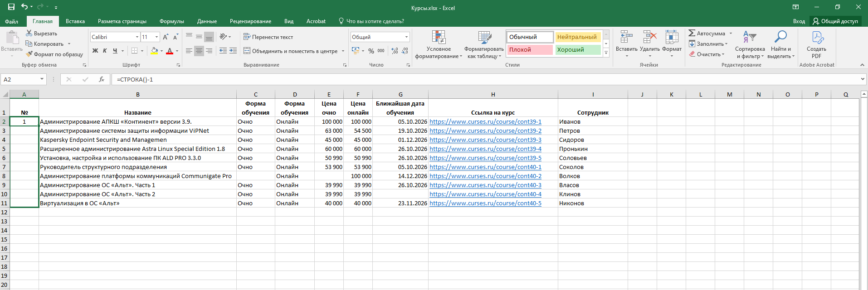Viewport: 868px width, 290px height.
Task: Apply the Плохой cell style
Action: [x=530, y=50]
